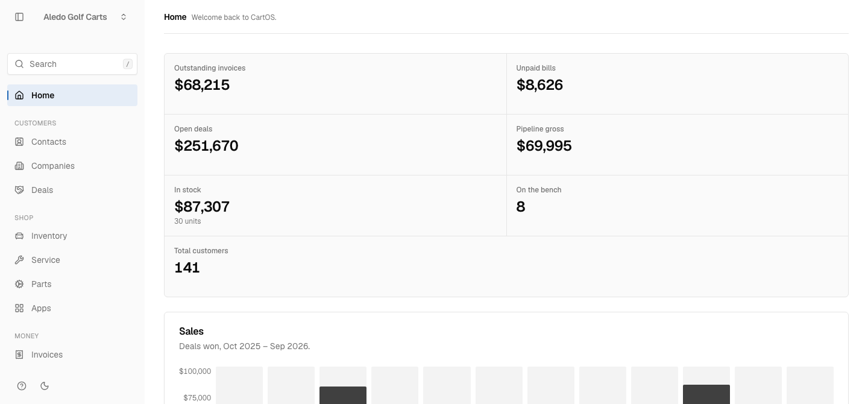Image resolution: width=868 pixels, height=404 pixels.
Task: Open the Apps grid icon
Action: 19,308
